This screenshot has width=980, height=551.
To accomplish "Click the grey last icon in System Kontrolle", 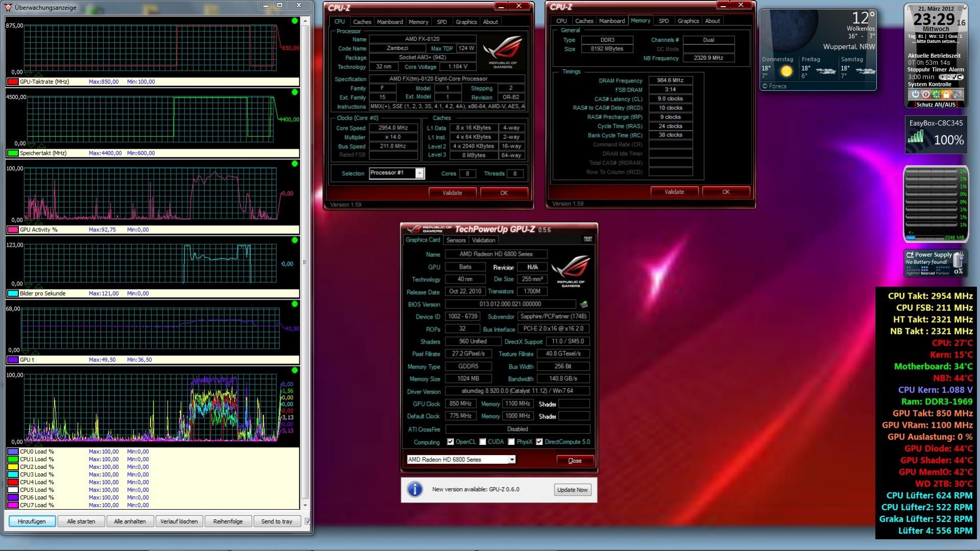I will (957, 94).
